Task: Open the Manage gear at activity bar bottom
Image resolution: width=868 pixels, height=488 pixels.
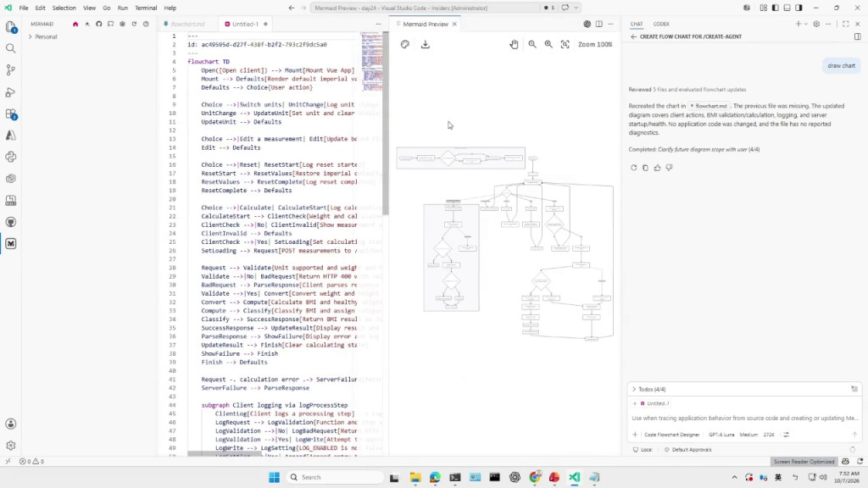Action: click(x=10, y=446)
